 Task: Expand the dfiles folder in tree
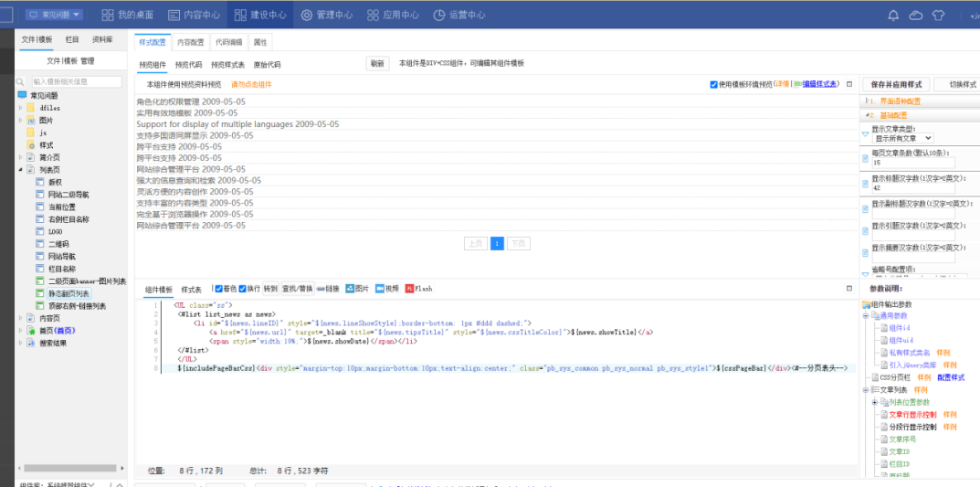click(x=21, y=108)
